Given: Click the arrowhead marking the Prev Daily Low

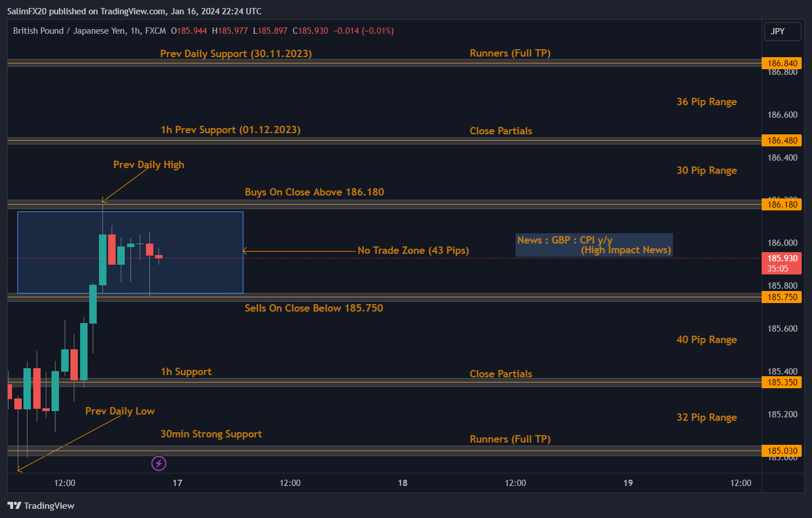Looking at the screenshot, I should click(19, 470).
